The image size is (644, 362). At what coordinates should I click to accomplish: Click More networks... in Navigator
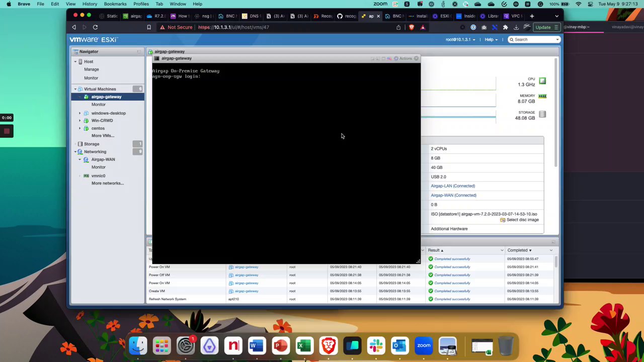pyautogui.click(x=108, y=183)
